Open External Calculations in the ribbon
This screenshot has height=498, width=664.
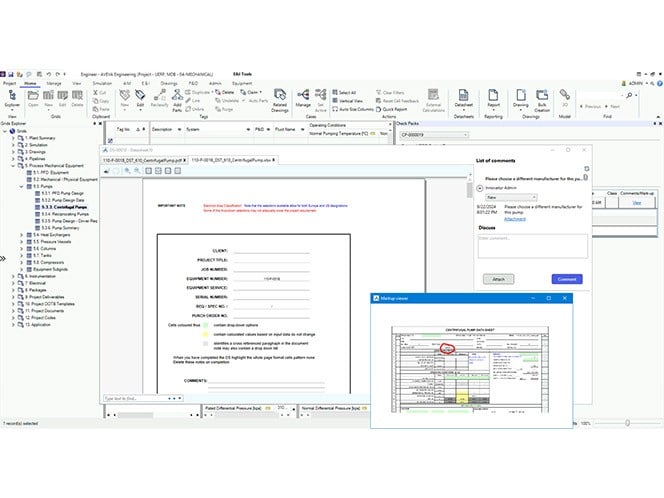[434, 100]
